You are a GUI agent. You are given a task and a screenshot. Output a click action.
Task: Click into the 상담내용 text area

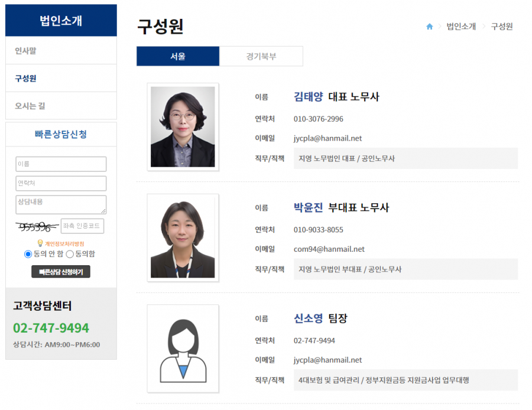point(61,204)
